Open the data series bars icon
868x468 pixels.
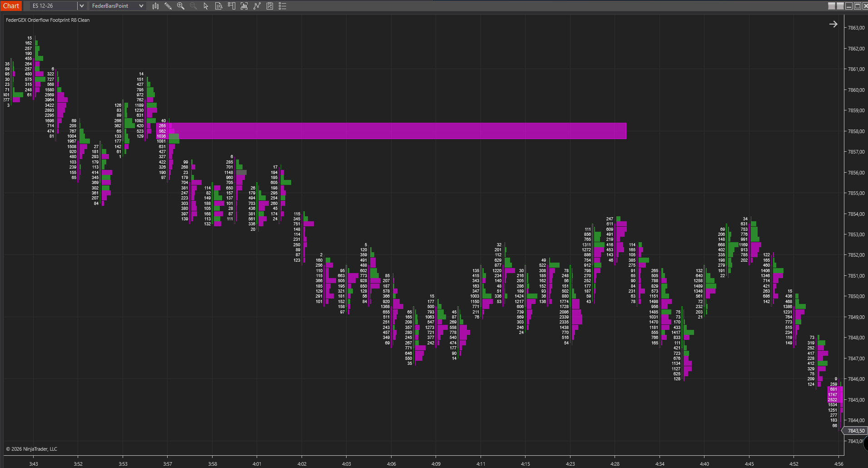pyautogui.click(x=244, y=6)
